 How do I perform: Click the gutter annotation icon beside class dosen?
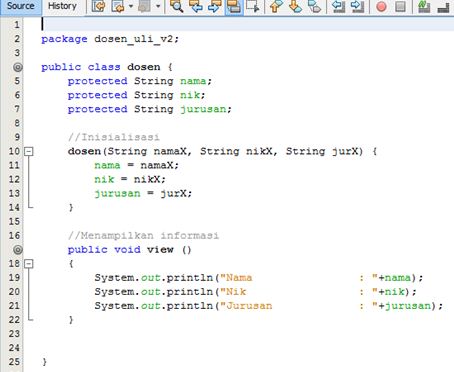pos(18,67)
